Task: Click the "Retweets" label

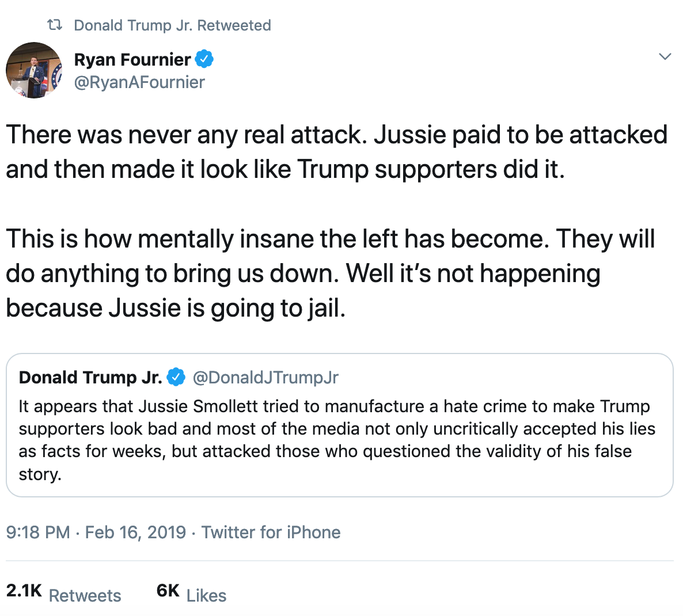Action: tap(85, 595)
